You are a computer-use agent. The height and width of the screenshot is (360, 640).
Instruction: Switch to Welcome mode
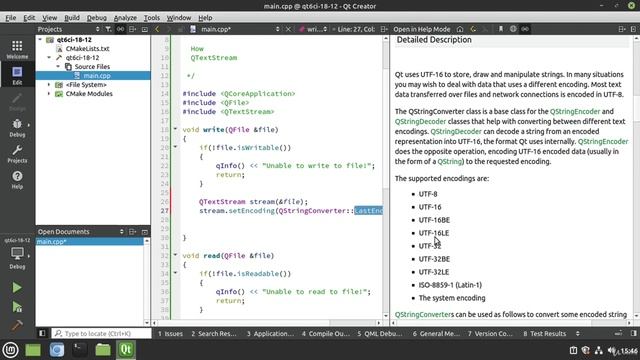17,50
